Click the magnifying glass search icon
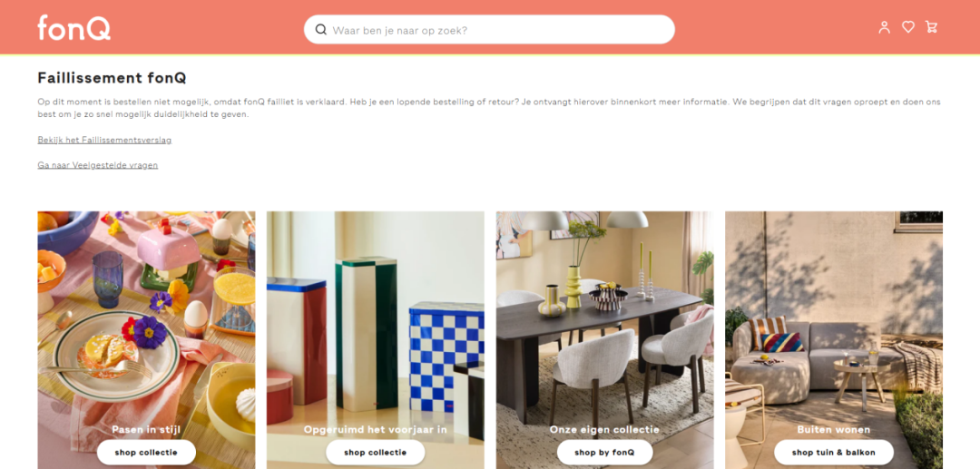The width and height of the screenshot is (980, 469). 320,29
